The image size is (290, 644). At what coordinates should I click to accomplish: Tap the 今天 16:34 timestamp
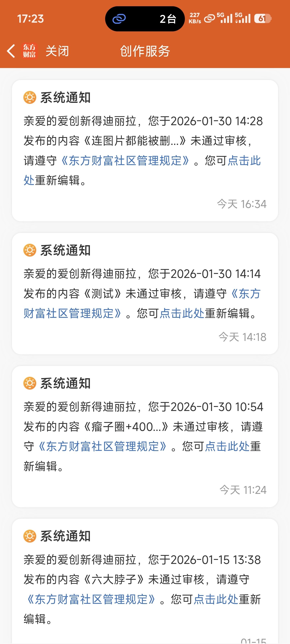tap(242, 204)
